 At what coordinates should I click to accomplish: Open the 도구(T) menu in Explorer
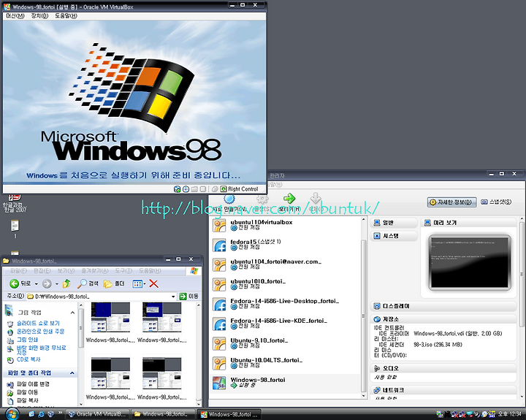(123, 270)
